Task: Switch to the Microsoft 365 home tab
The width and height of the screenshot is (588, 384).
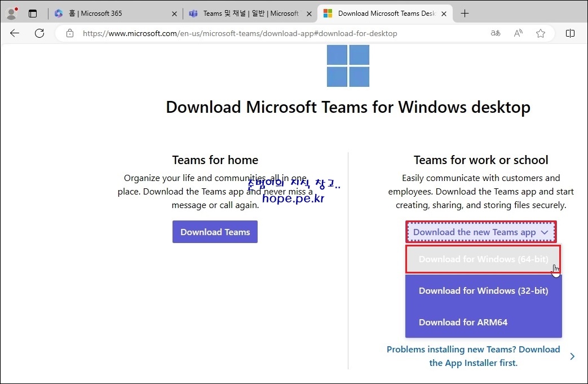Action: click(114, 14)
